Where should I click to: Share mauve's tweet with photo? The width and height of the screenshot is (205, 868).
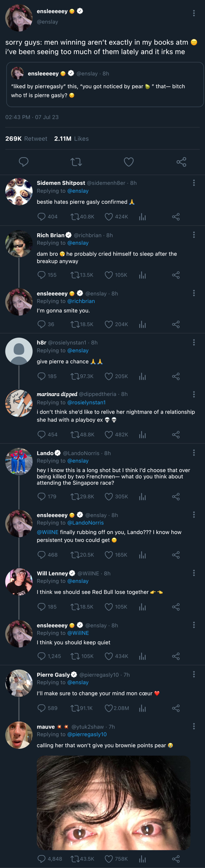[176, 859]
